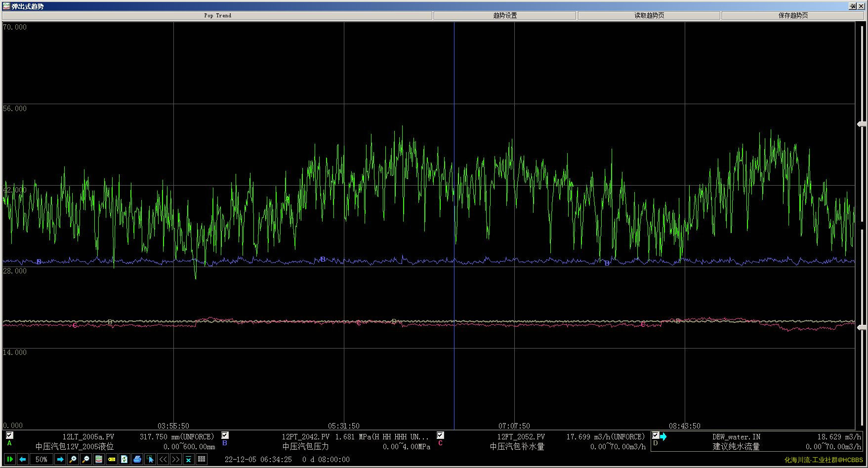This screenshot has height=468, width=868.
Task: Click time span 0 d 08:00:00
Action: [326, 460]
